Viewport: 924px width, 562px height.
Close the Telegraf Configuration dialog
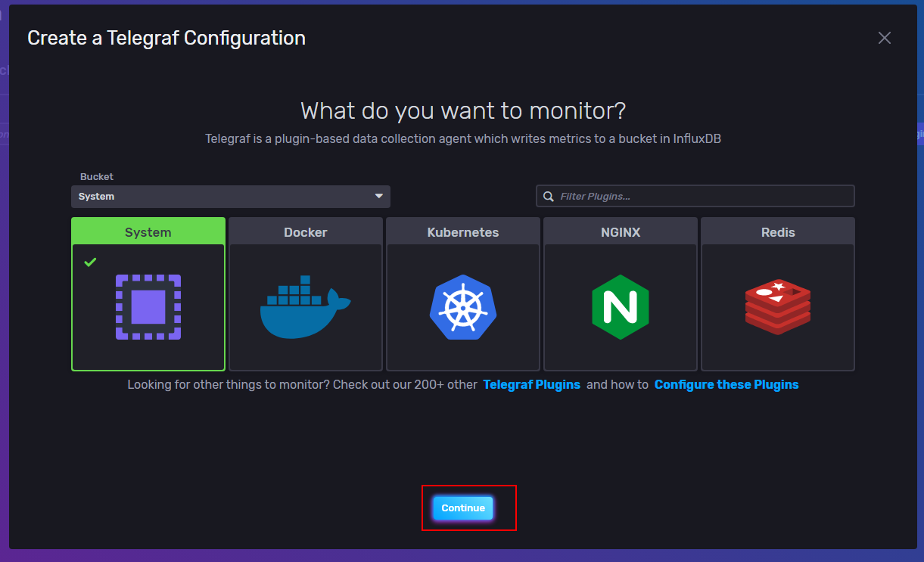(x=885, y=38)
